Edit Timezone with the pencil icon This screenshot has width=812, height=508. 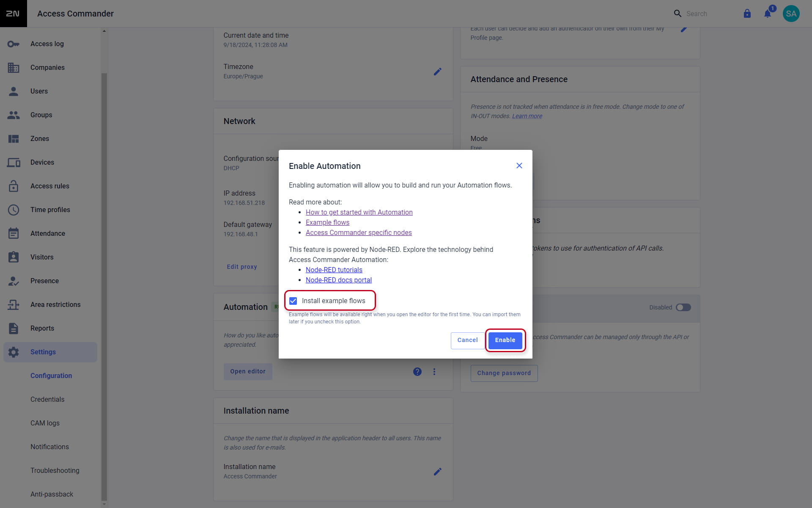[438, 72]
